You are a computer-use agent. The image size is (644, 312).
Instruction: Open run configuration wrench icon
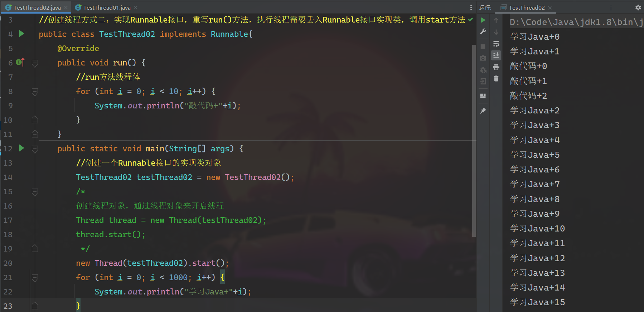pyautogui.click(x=483, y=31)
